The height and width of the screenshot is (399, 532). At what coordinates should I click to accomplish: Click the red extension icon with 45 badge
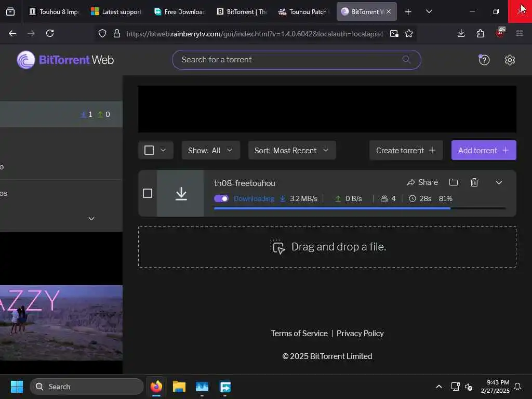500,32
